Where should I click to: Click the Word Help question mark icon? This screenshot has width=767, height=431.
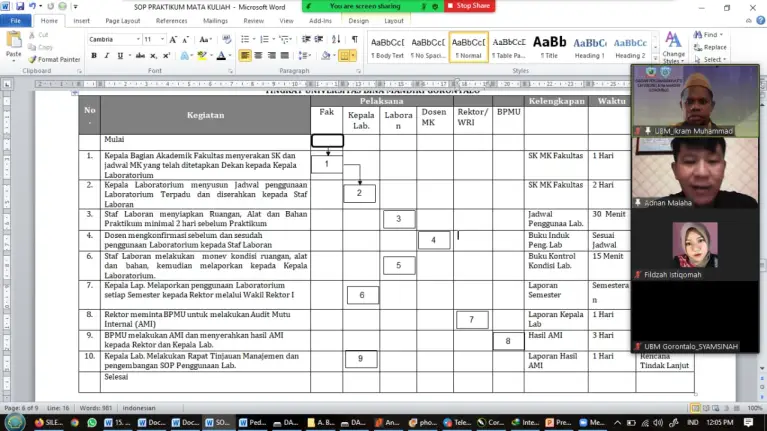tap(759, 20)
